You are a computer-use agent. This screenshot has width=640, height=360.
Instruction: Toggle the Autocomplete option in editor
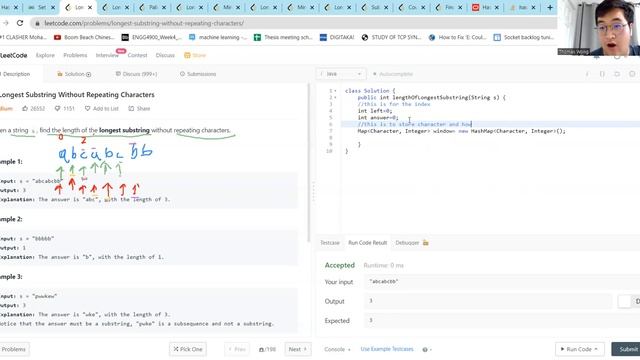pos(393,74)
